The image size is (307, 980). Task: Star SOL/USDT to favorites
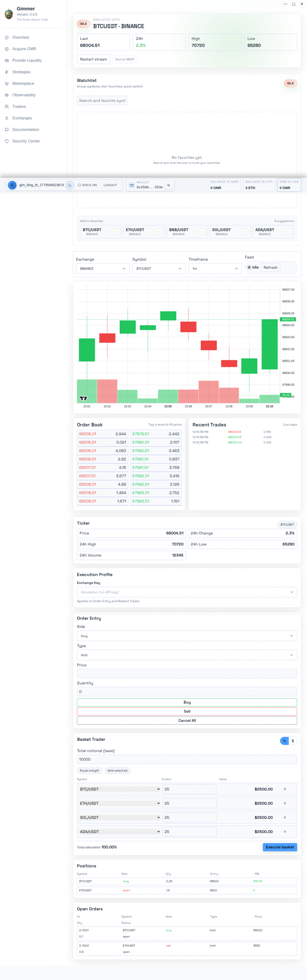pos(245,232)
